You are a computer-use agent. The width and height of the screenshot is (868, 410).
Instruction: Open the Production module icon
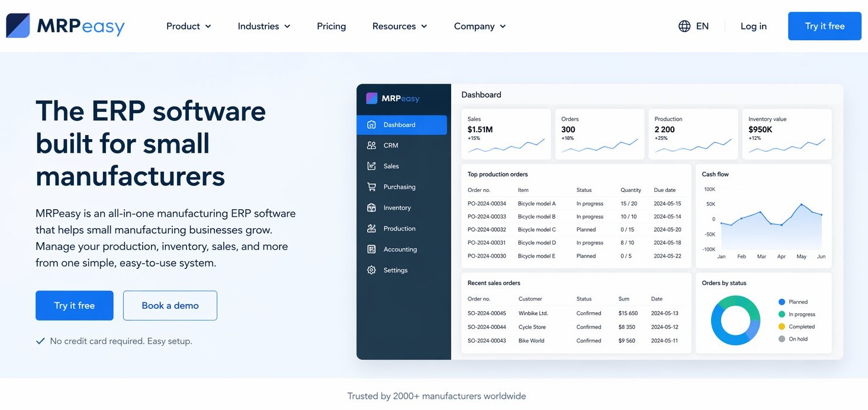[x=371, y=228]
